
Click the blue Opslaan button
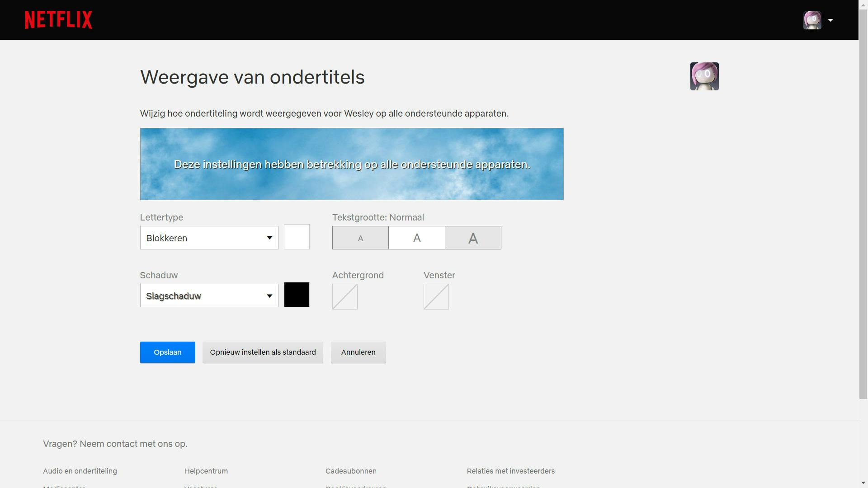pyautogui.click(x=168, y=352)
